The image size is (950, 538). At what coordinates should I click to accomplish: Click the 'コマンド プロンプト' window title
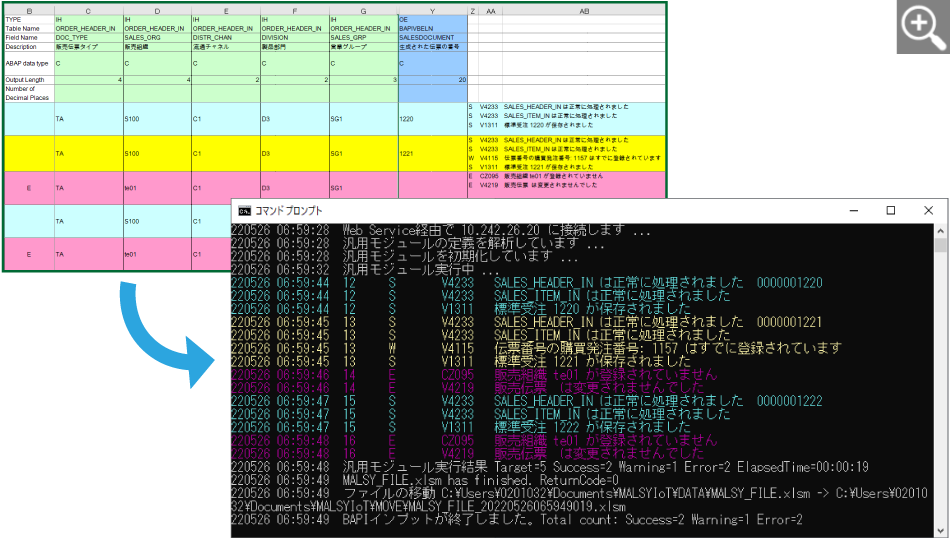288,211
